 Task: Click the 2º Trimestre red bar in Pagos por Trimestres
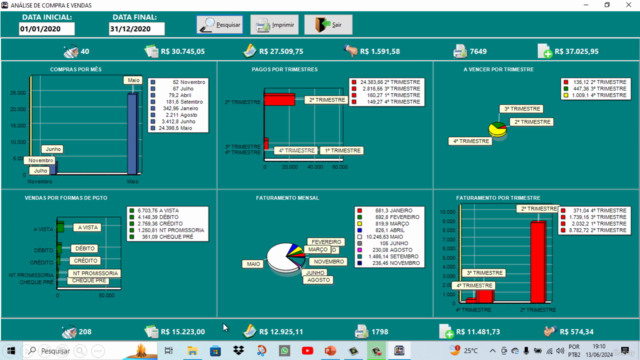click(x=280, y=100)
